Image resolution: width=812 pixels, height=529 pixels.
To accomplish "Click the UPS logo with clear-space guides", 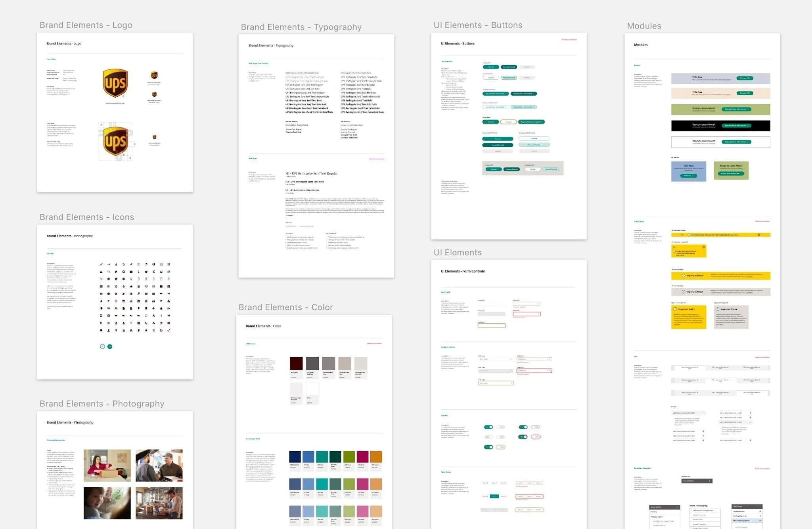I will click(115, 142).
